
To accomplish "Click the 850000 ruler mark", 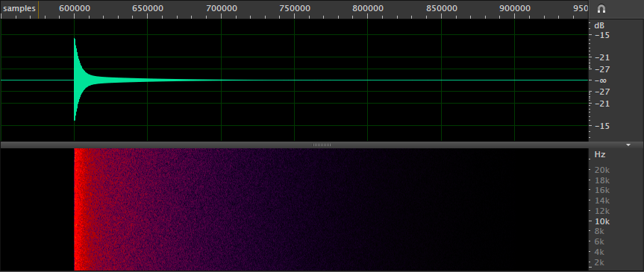I will [441, 9].
